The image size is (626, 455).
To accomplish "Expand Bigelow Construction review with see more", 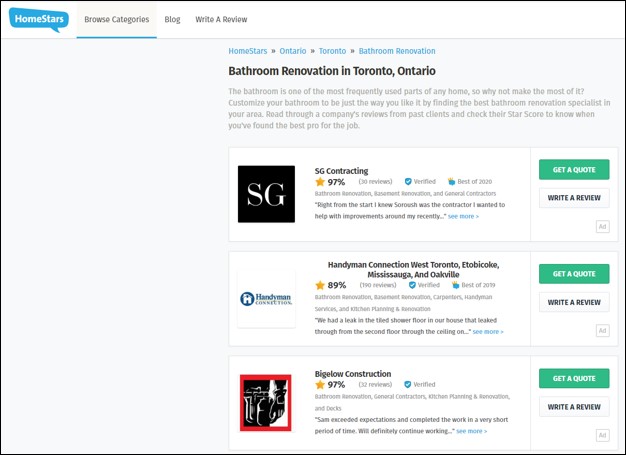I will [471, 431].
